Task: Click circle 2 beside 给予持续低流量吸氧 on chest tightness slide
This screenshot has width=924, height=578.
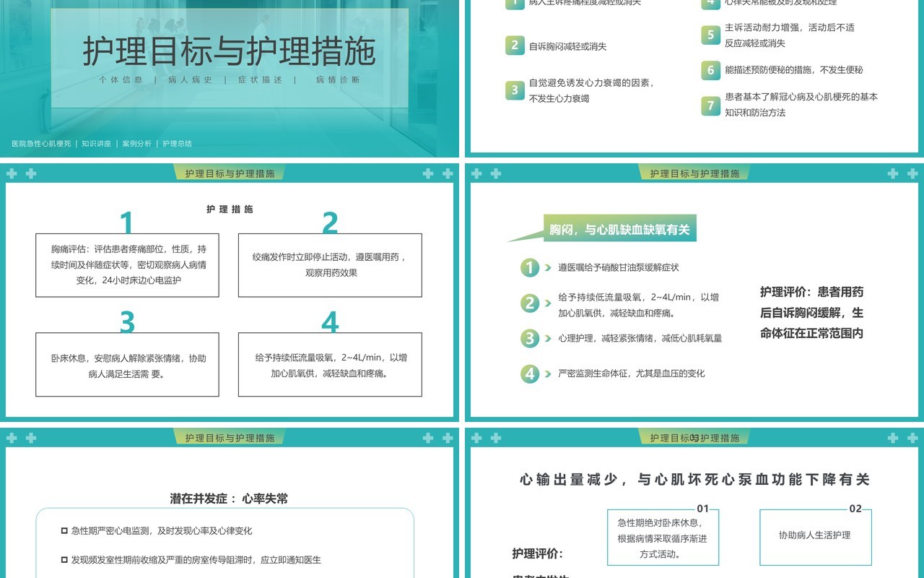Action: 531,303
